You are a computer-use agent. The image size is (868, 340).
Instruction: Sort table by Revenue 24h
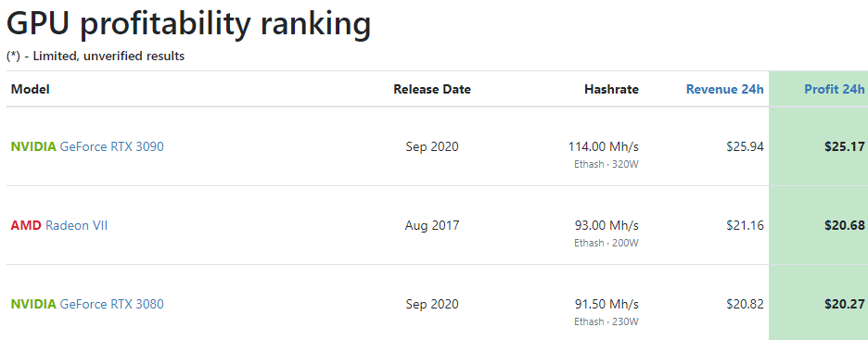(725, 90)
